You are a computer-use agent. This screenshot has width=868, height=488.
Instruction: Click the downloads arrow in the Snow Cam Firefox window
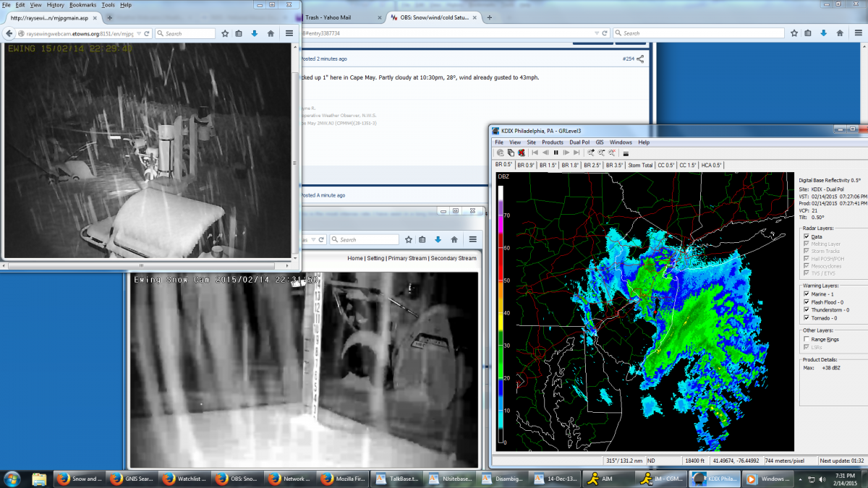[x=438, y=239]
